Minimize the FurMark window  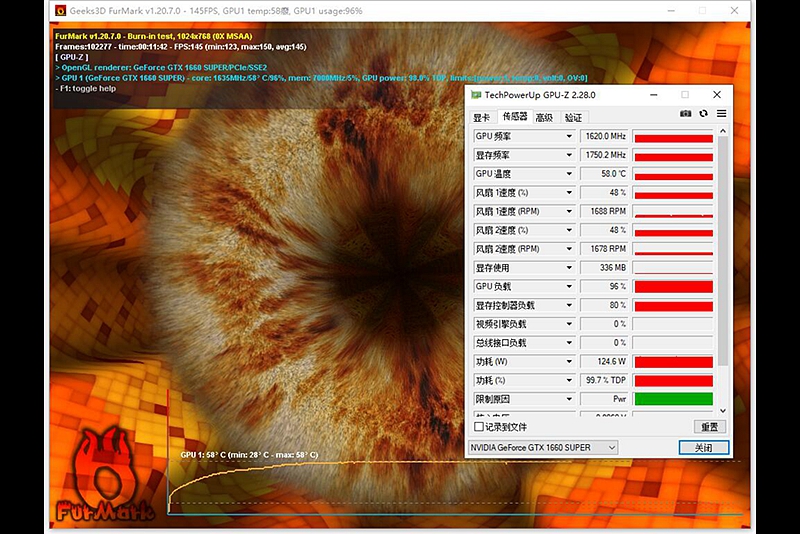pos(671,11)
